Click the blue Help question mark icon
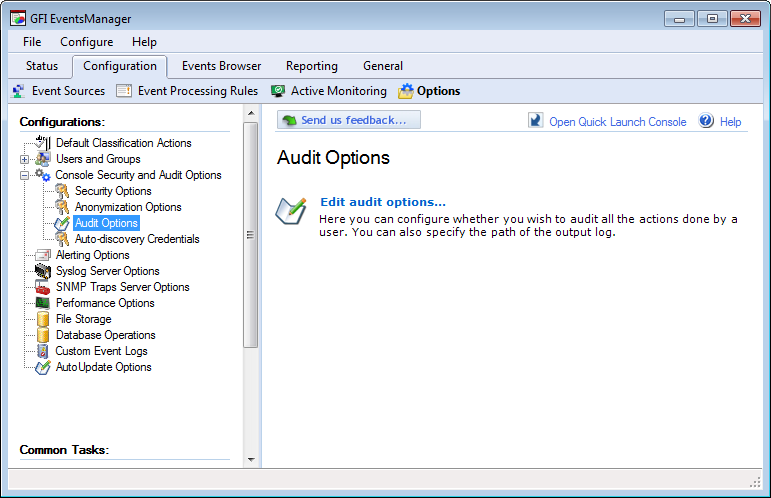Image resolution: width=771 pixels, height=498 pixels. [x=706, y=120]
